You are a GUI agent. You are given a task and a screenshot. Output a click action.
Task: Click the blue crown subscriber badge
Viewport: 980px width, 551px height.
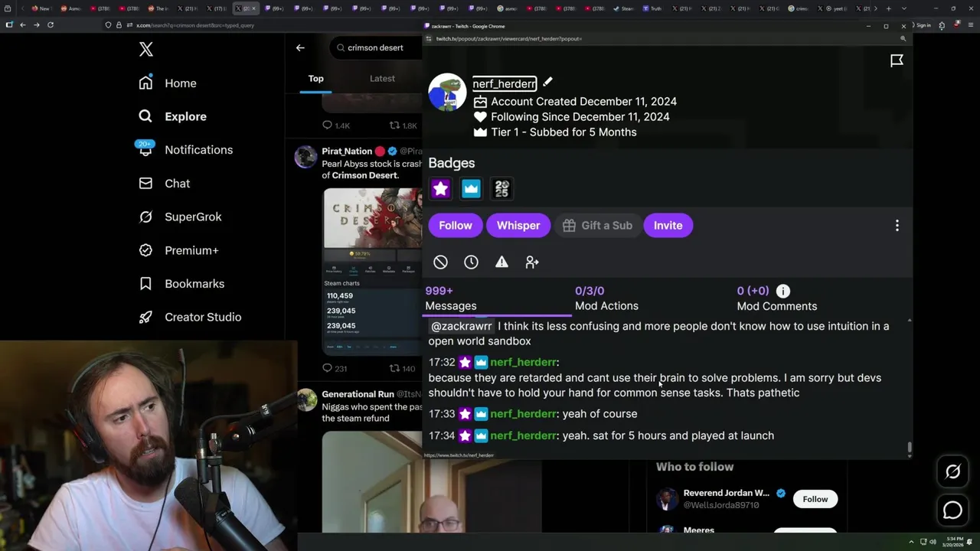[471, 188]
